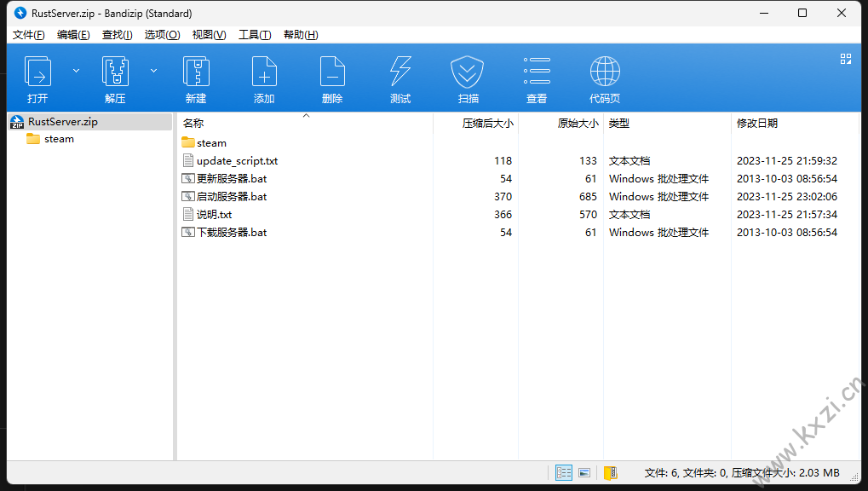Minimize the Bandizip window
The image size is (868, 491).
764,13
